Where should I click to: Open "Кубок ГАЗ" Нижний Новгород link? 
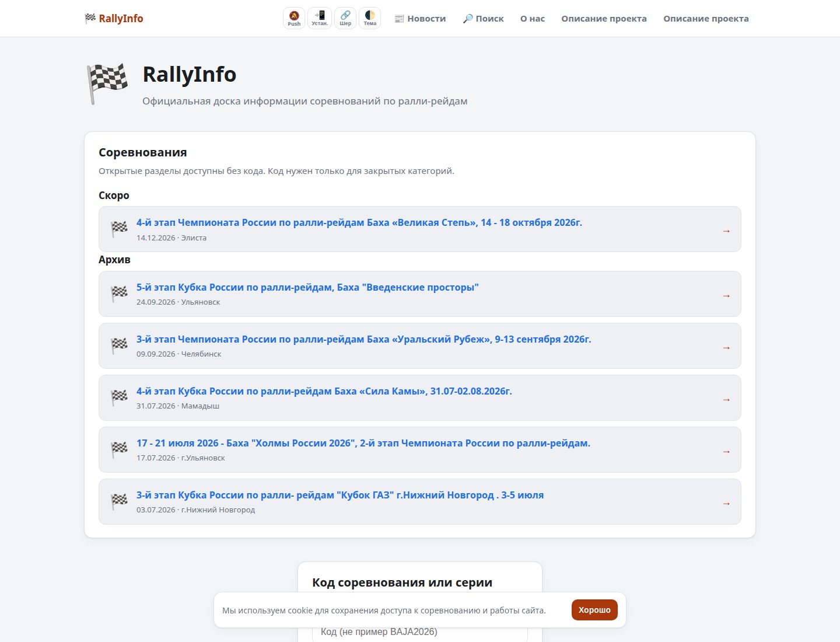pyautogui.click(x=340, y=495)
